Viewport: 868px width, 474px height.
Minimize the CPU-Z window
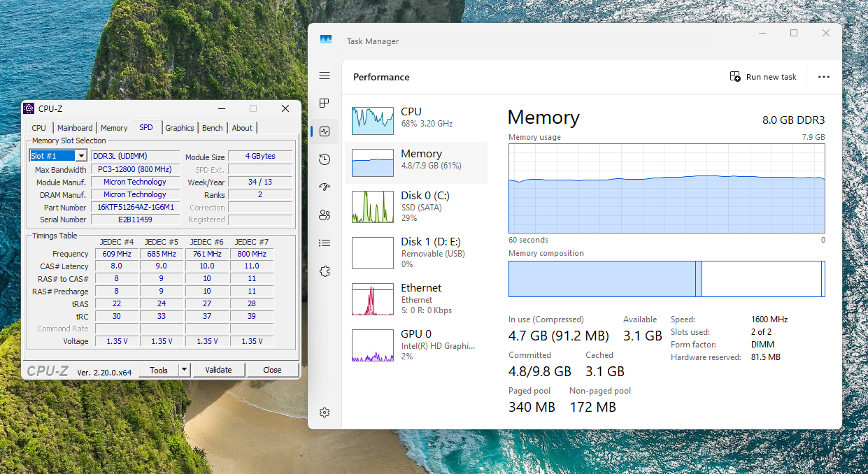pos(221,108)
